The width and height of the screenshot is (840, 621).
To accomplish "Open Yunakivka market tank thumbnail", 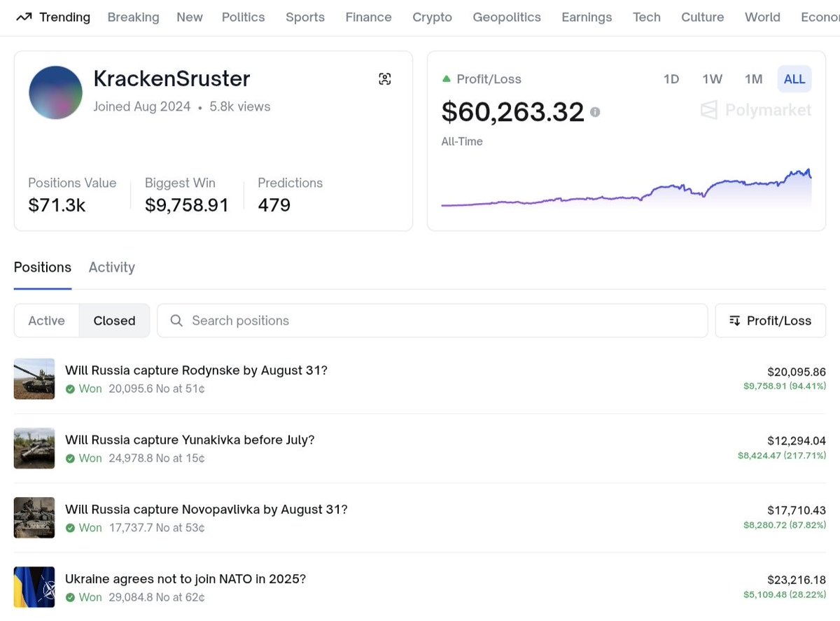I will point(34,448).
